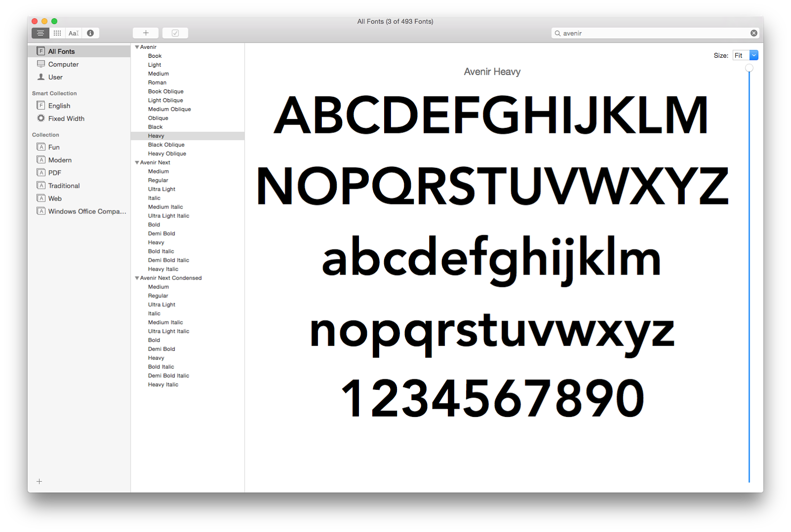Select the User library in the sidebar

pyautogui.click(x=79, y=77)
